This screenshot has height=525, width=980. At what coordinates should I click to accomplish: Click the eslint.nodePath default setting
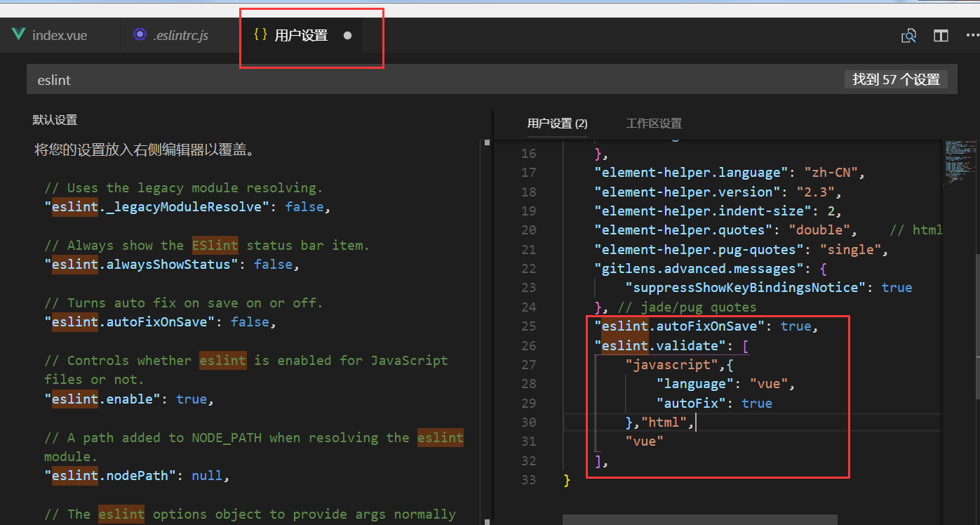click(137, 475)
